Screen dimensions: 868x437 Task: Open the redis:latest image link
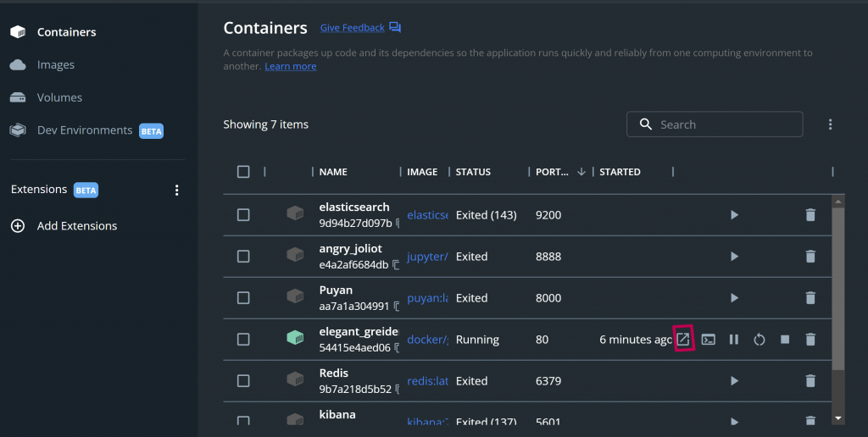pyautogui.click(x=427, y=381)
